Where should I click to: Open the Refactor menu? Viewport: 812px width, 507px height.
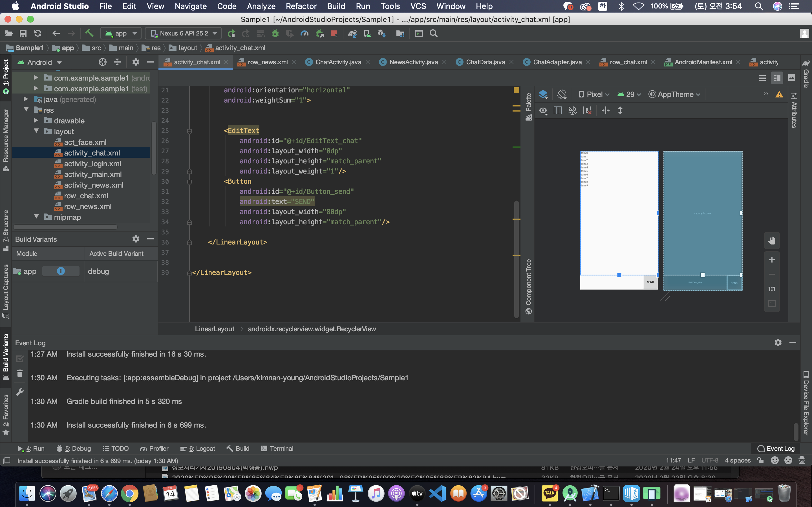301,6
